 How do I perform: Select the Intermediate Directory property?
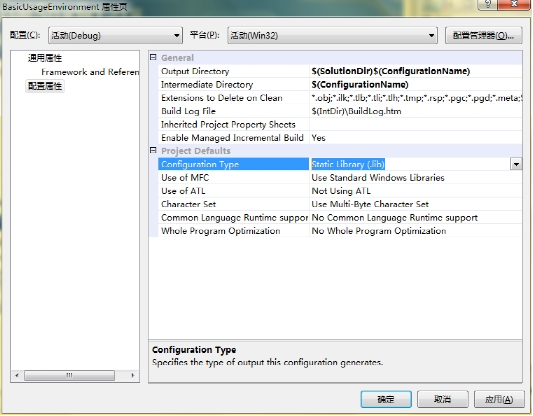click(234, 84)
